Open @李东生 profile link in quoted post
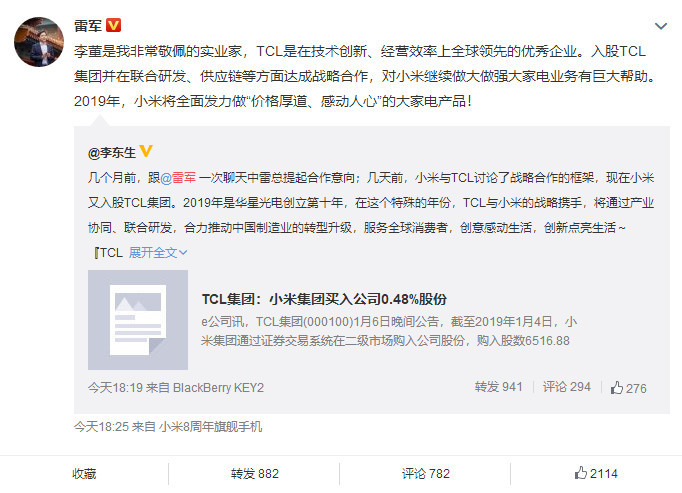682x493 pixels. (112, 153)
